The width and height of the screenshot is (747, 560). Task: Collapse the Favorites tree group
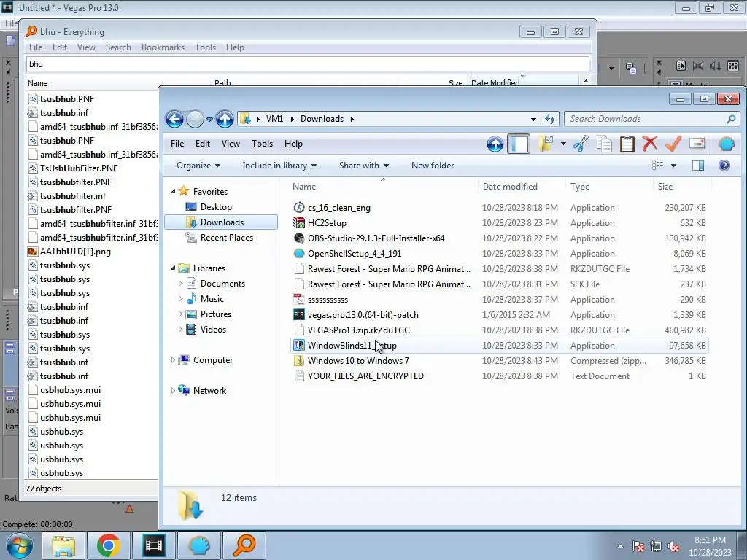[x=173, y=192]
